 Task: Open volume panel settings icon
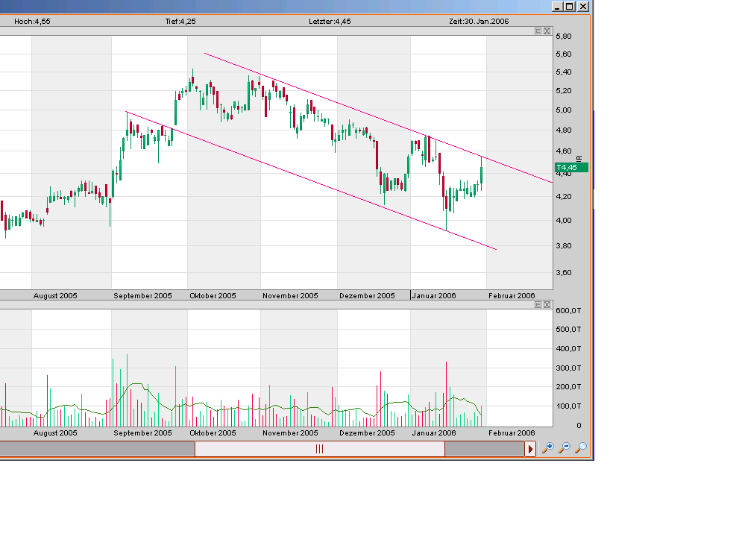click(x=538, y=304)
